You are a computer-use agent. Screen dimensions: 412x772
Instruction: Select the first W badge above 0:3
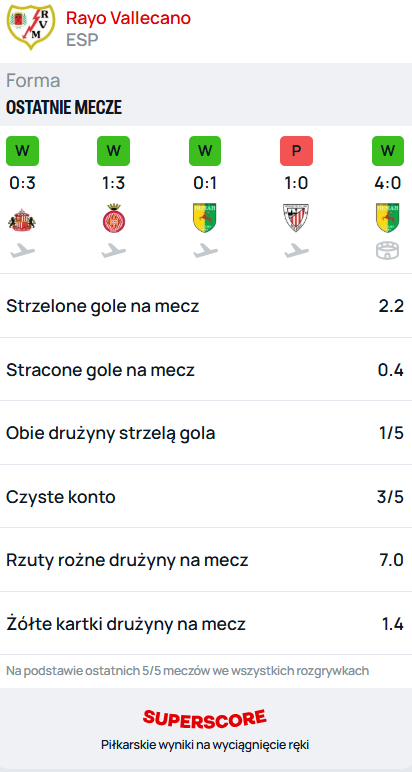point(22,151)
